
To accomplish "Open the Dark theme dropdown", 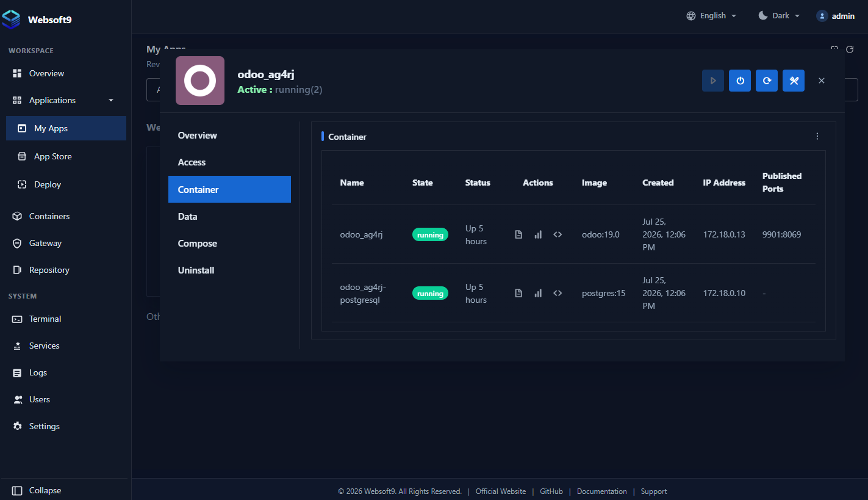I will pos(779,16).
